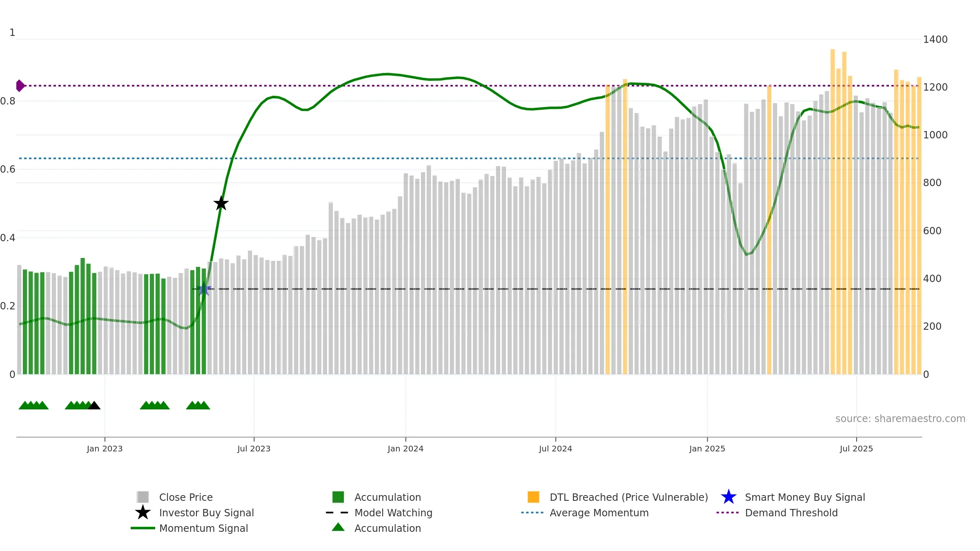Click the Jul 2025 axis tick label
This screenshot has height=551, width=980.
(x=856, y=449)
